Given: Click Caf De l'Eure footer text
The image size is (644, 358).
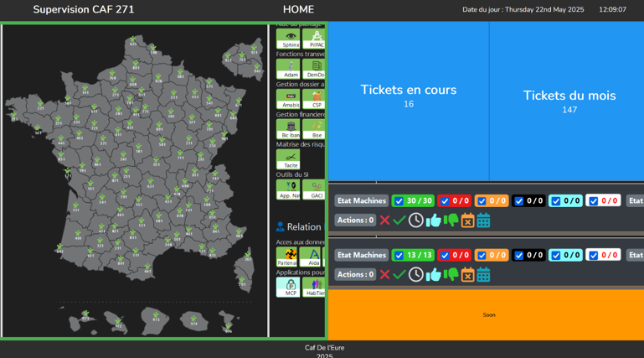Looking at the screenshot, I should [324, 348].
